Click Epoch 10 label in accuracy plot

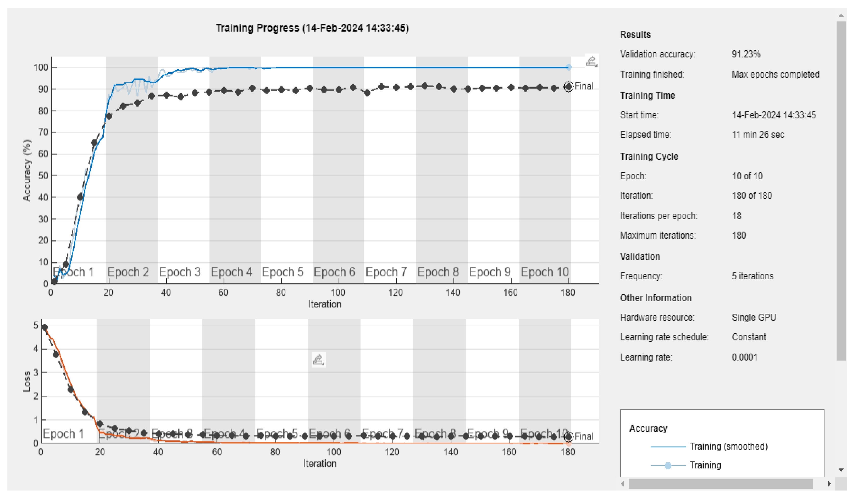click(x=545, y=272)
